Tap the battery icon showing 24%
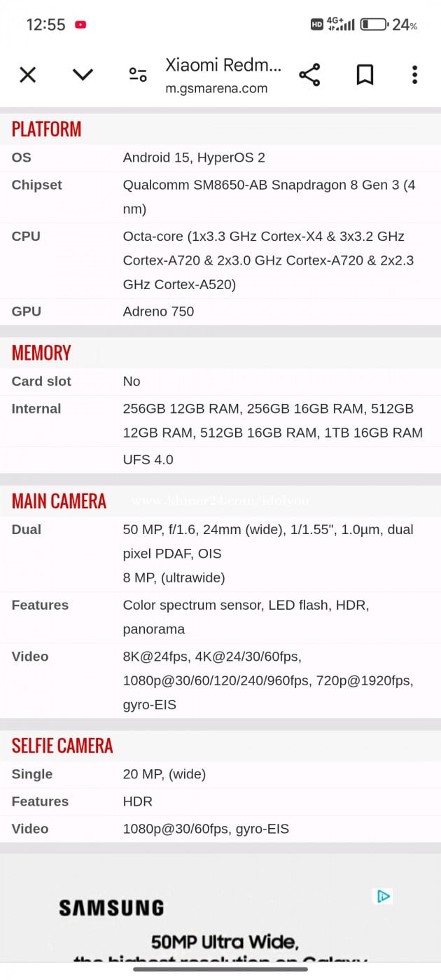This screenshot has width=441, height=980. [374, 24]
